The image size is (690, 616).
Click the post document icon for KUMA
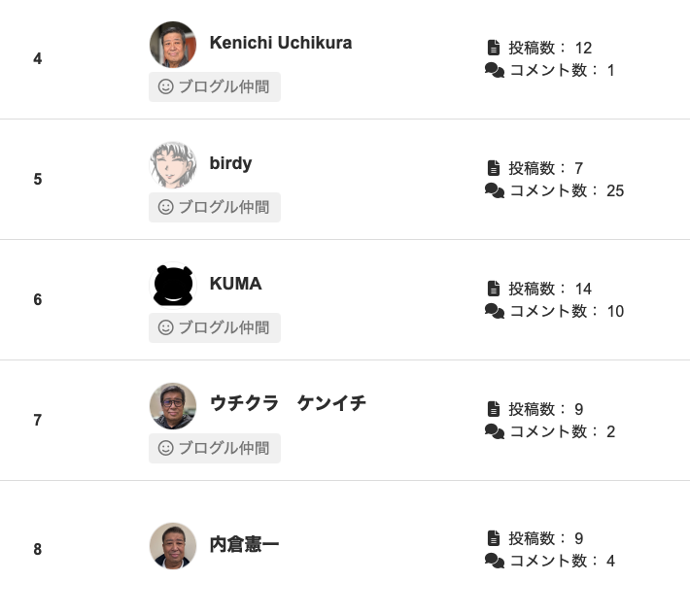pyautogui.click(x=494, y=289)
